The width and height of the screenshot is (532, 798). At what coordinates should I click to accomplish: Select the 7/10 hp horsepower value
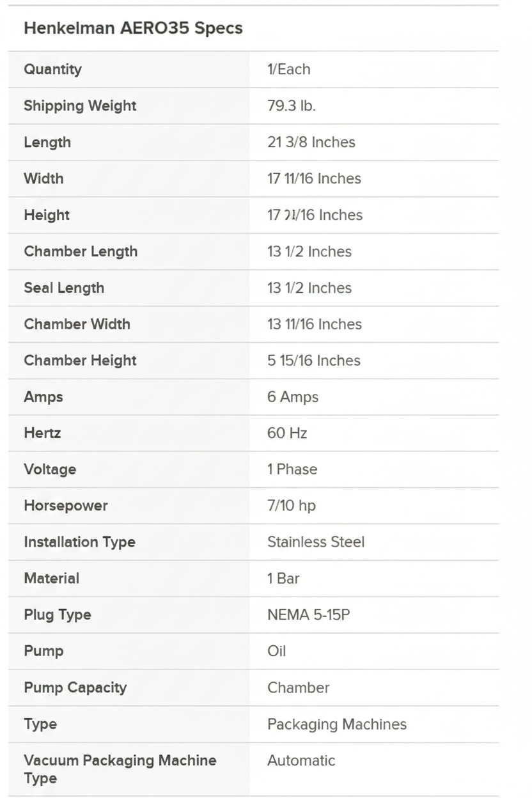pyautogui.click(x=292, y=506)
